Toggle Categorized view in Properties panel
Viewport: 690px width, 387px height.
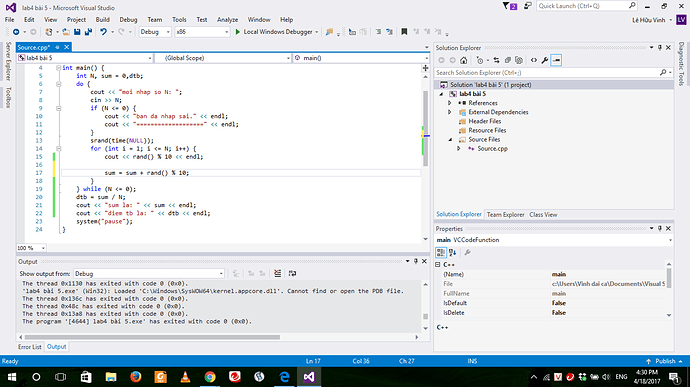440,252
